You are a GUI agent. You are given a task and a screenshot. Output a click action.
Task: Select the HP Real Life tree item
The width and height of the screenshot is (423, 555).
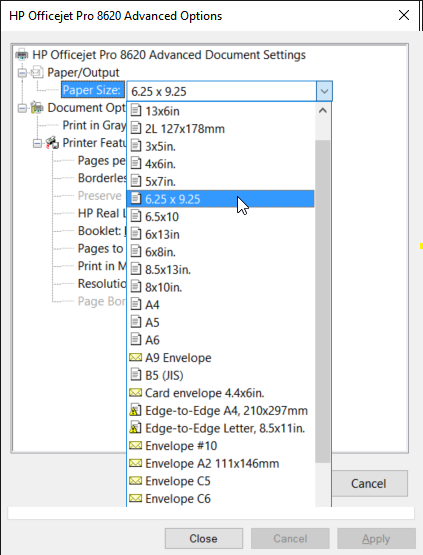click(102, 213)
